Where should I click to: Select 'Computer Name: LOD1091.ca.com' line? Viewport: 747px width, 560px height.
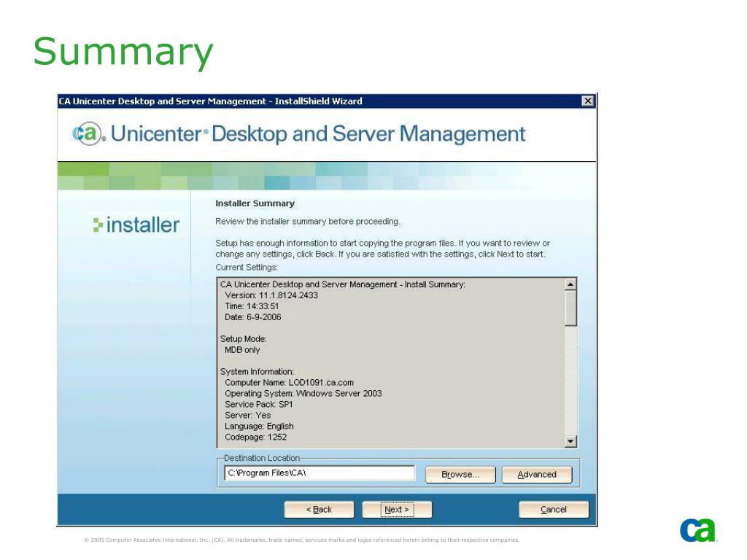tap(289, 382)
